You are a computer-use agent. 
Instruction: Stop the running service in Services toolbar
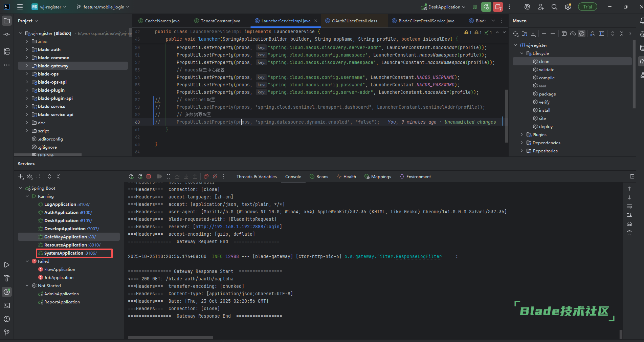[x=149, y=176]
